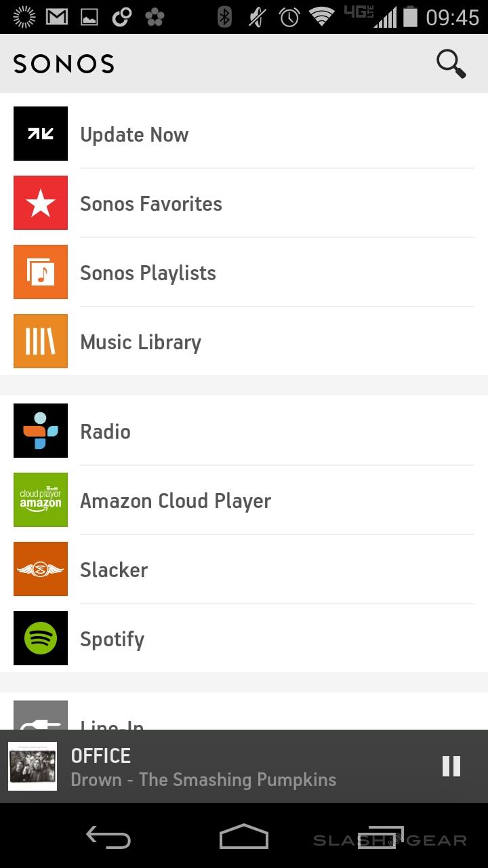Open the now playing album art thumbnail
The image size is (488, 868).
tap(33, 766)
